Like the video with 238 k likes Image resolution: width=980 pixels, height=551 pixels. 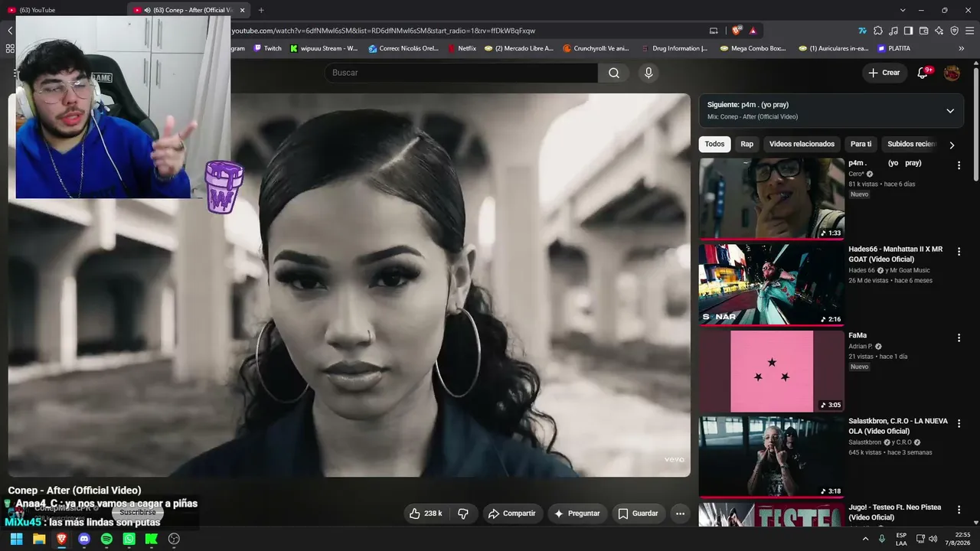pos(426,514)
